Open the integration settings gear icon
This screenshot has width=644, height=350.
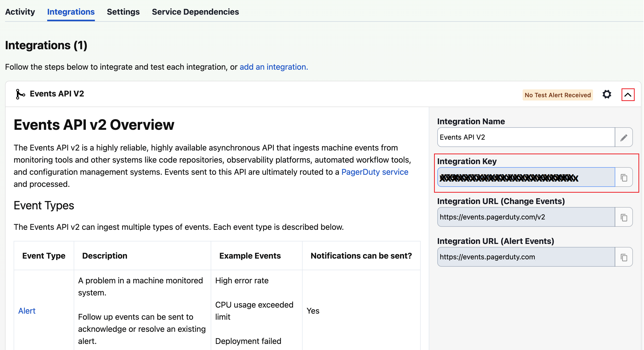tap(607, 94)
